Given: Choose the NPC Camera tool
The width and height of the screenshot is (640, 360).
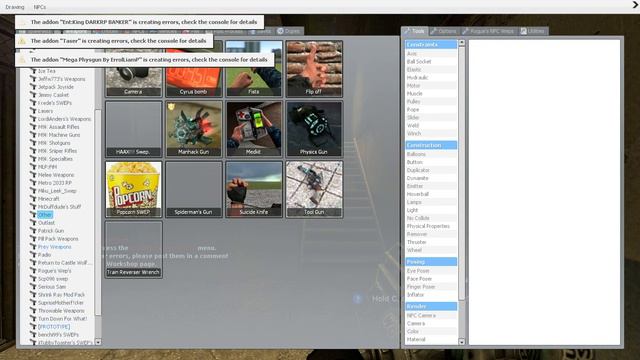Looking at the screenshot, I should click(x=421, y=315).
